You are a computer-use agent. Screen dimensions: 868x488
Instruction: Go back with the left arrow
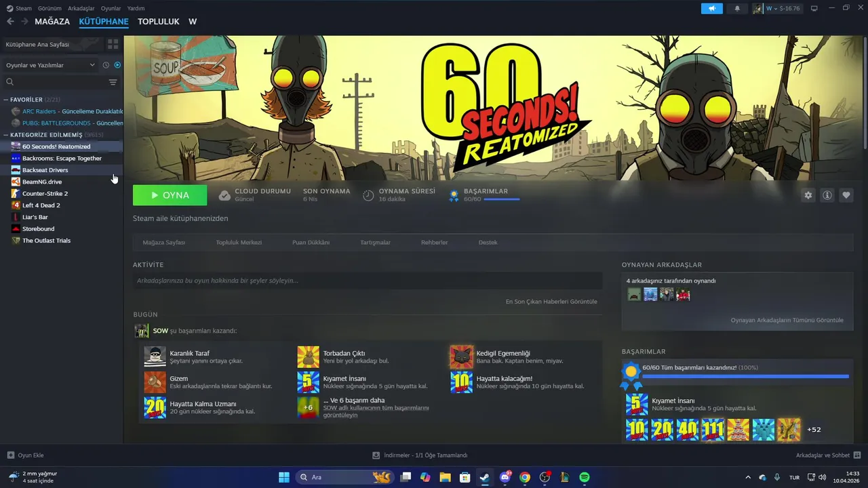[x=10, y=22]
